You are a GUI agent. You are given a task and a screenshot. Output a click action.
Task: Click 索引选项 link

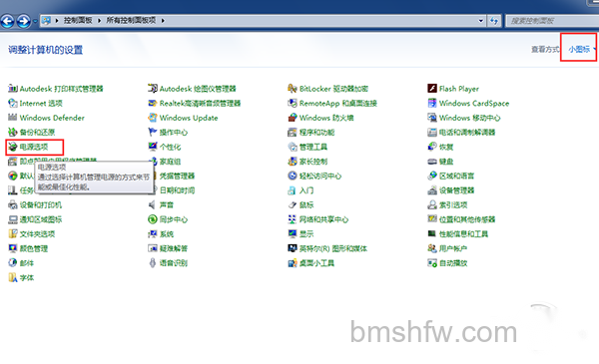point(453,204)
